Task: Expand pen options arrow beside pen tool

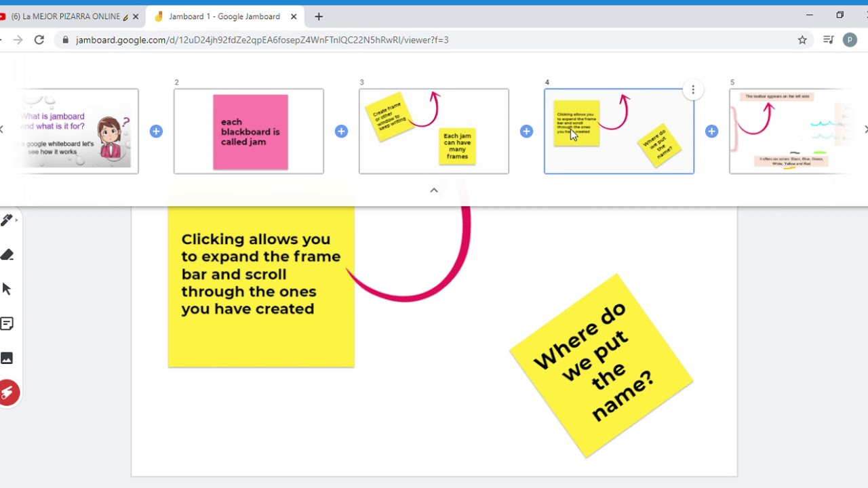Action: click(x=16, y=220)
